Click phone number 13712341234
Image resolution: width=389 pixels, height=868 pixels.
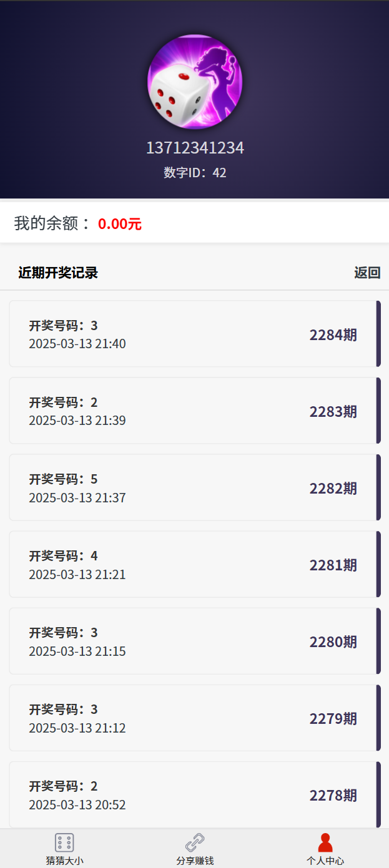coord(195,148)
